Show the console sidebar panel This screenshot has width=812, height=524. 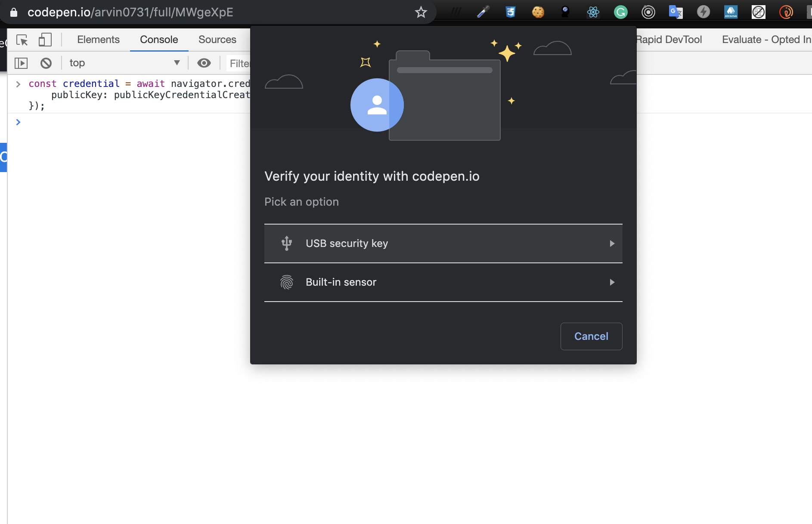(x=21, y=63)
